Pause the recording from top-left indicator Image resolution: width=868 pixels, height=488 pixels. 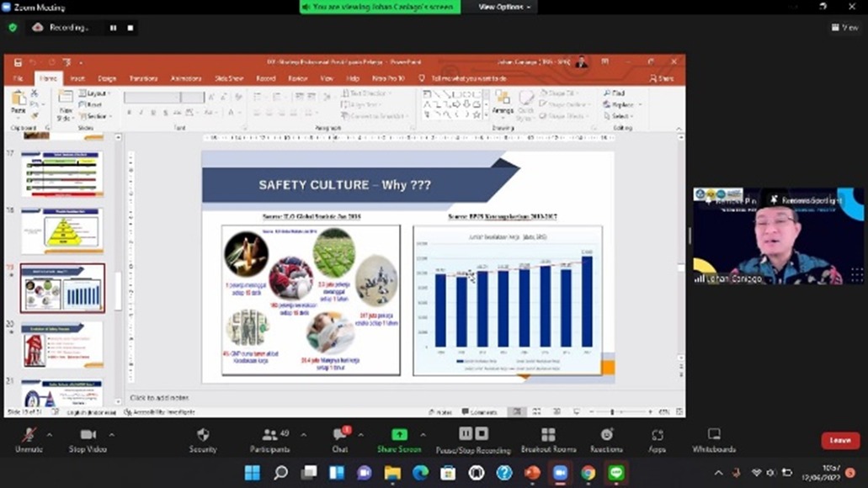click(x=113, y=28)
